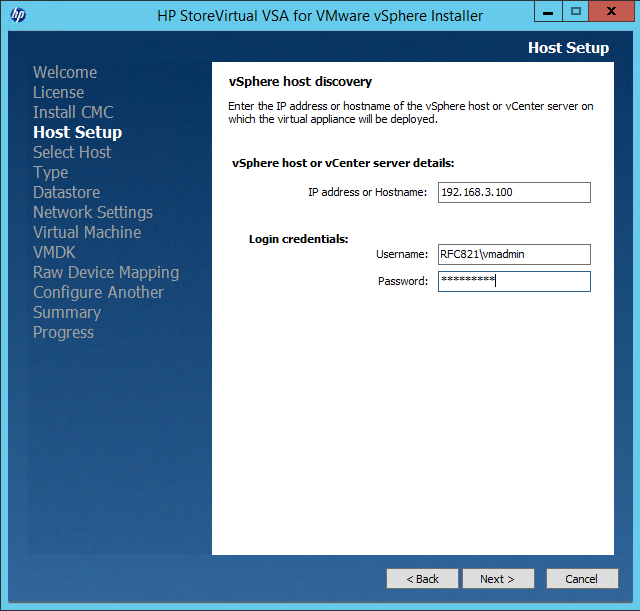Select the Welcome step in the sidebar
Viewport: 640px width, 611px height.
pyautogui.click(x=65, y=73)
